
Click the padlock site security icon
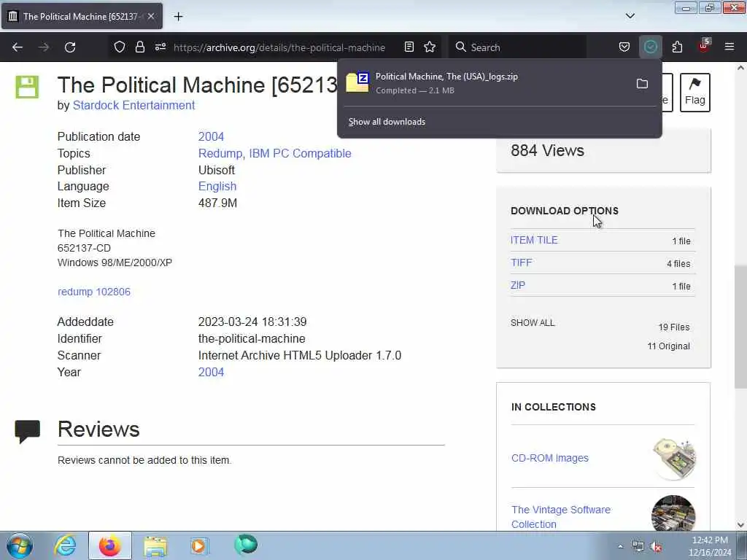[139, 47]
